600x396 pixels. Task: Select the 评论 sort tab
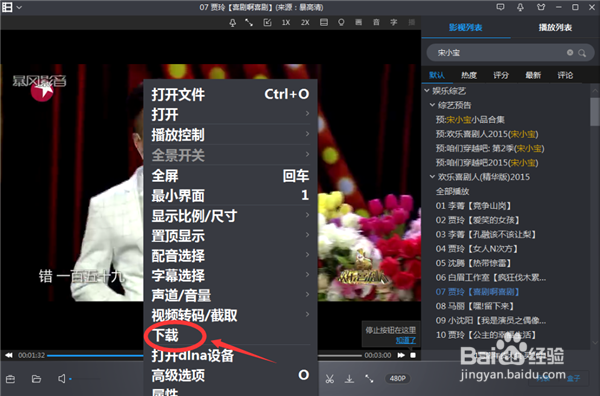(x=565, y=75)
